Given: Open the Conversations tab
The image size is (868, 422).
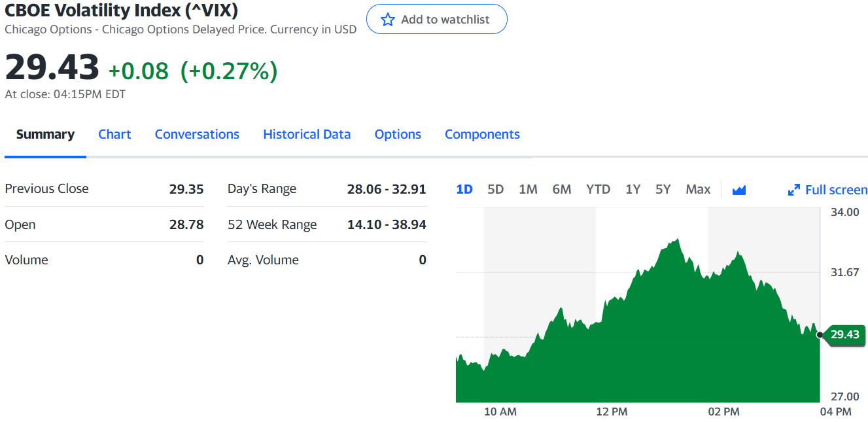Looking at the screenshot, I should tap(197, 134).
